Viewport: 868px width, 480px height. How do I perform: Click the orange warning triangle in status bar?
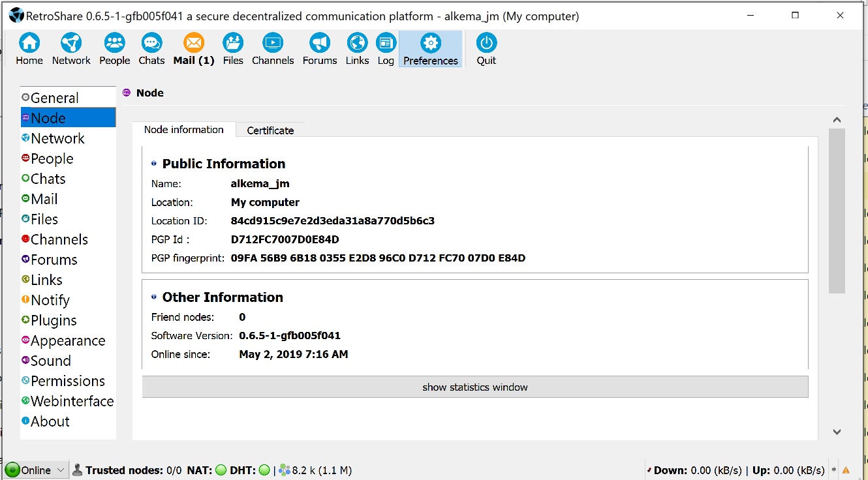tap(846, 470)
